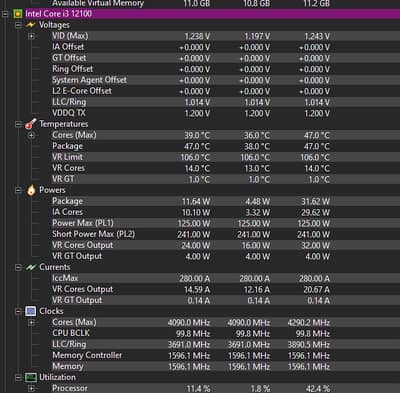Click the 42.4 % processor utilization value

tap(317, 389)
